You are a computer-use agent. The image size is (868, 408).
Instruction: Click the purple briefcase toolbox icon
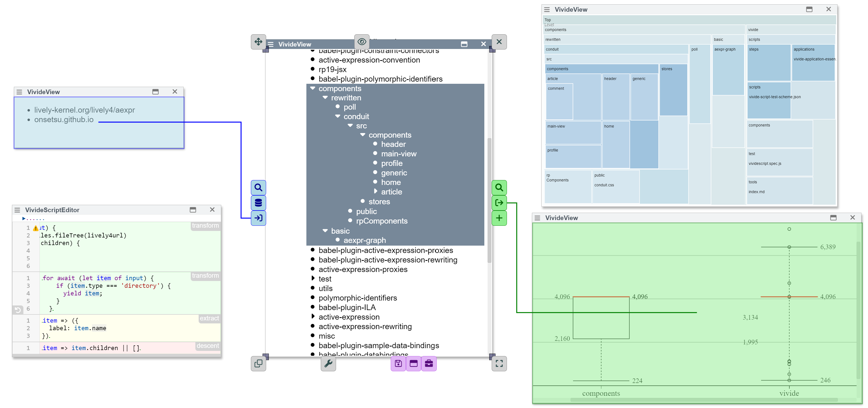(429, 363)
